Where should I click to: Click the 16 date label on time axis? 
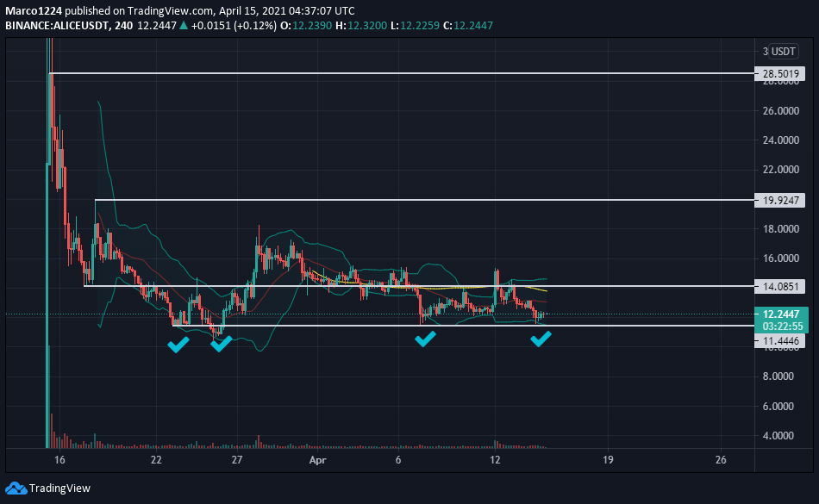point(59,460)
